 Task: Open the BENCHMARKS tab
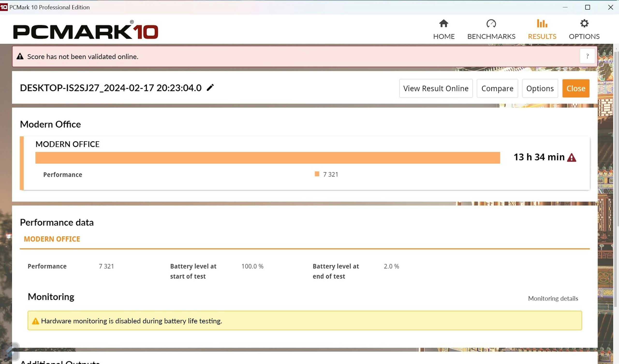[x=491, y=29]
